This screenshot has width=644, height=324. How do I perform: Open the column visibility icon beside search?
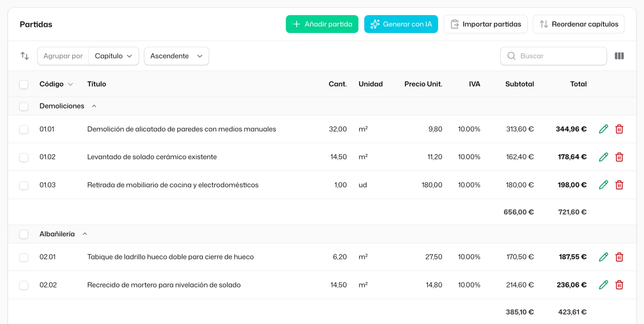[x=619, y=56]
